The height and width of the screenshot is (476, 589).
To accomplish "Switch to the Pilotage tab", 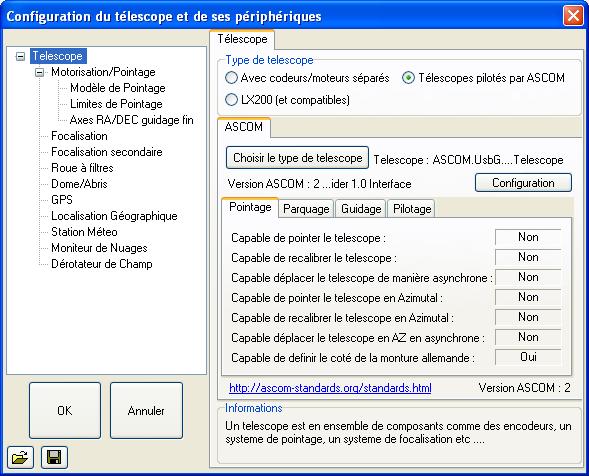I will (x=412, y=209).
